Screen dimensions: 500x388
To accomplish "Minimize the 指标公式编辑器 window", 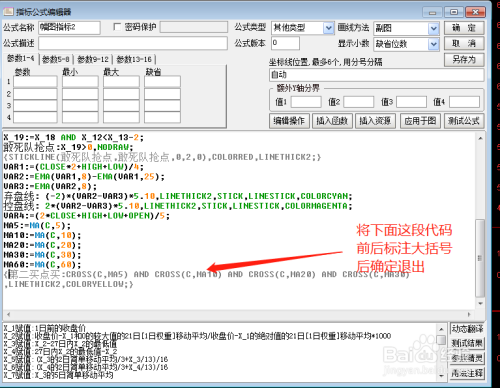I will click(432, 12).
